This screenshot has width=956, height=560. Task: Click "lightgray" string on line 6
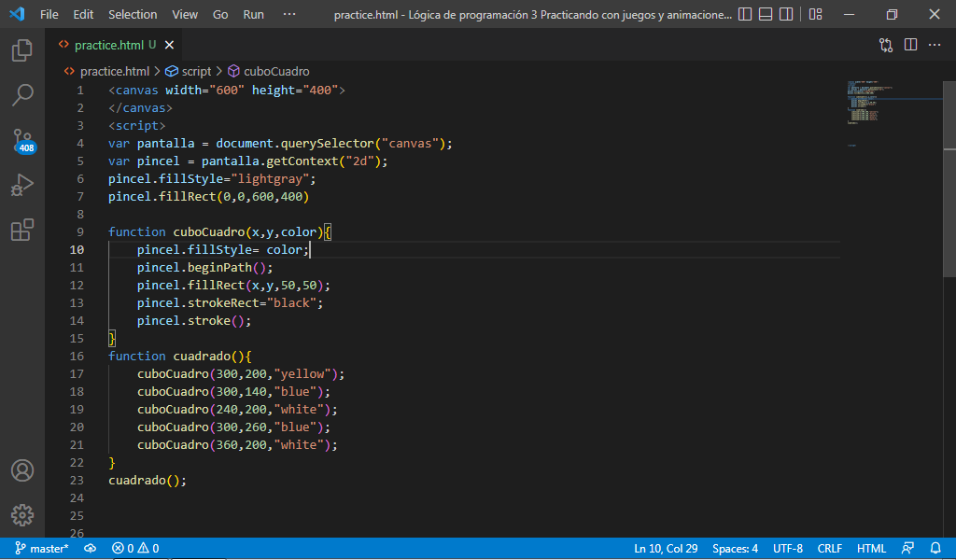tap(270, 179)
